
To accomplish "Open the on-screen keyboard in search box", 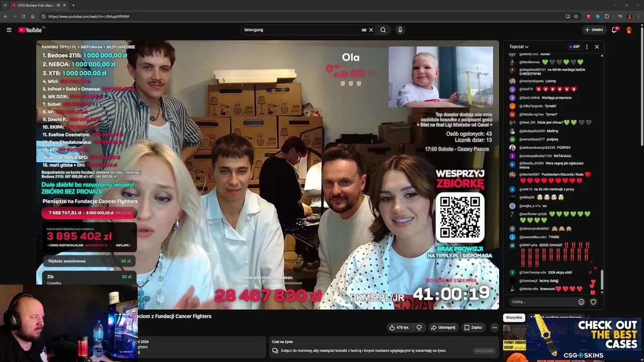I will pos(364,30).
